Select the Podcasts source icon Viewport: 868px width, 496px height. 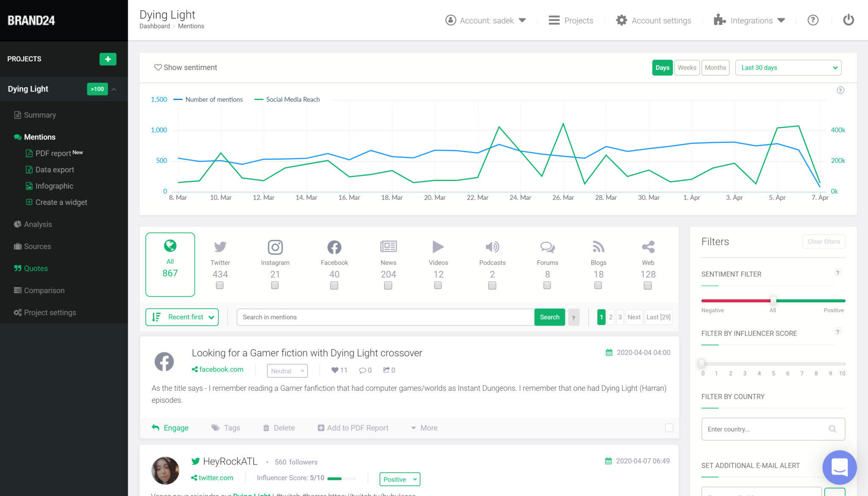pyautogui.click(x=492, y=247)
